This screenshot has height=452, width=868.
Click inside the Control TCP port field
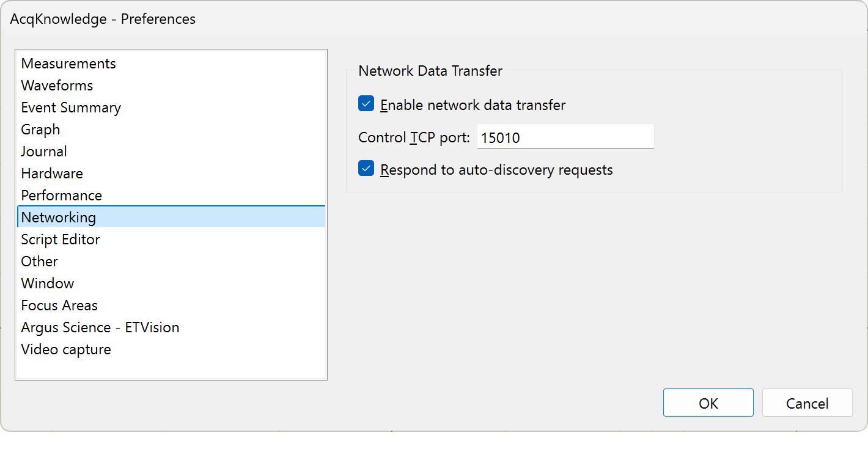click(x=564, y=136)
